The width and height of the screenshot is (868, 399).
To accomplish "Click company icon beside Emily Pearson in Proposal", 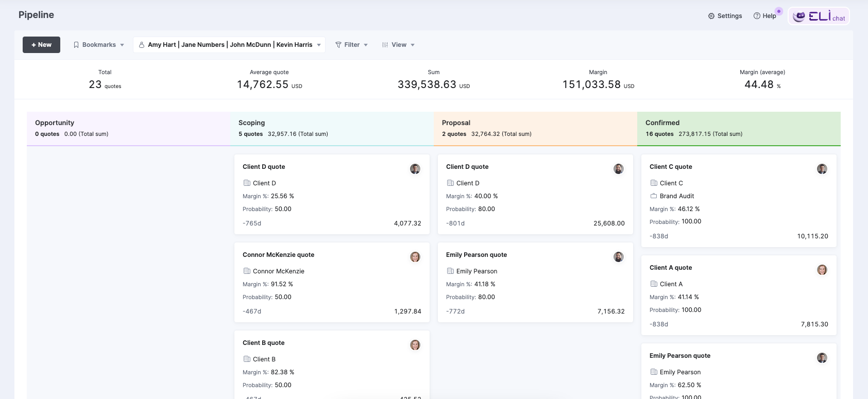I will coord(450,271).
